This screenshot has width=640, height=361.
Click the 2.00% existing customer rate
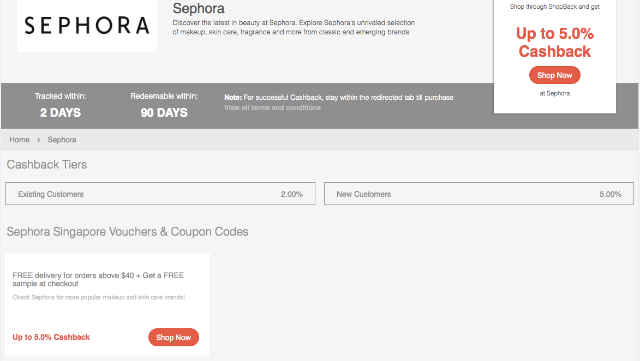[291, 194]
